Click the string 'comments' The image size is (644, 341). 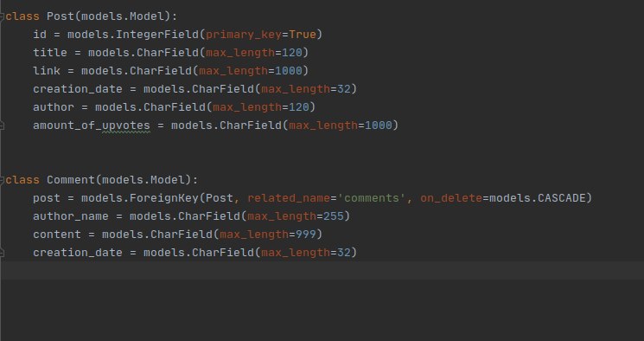[x=372, y=198]
